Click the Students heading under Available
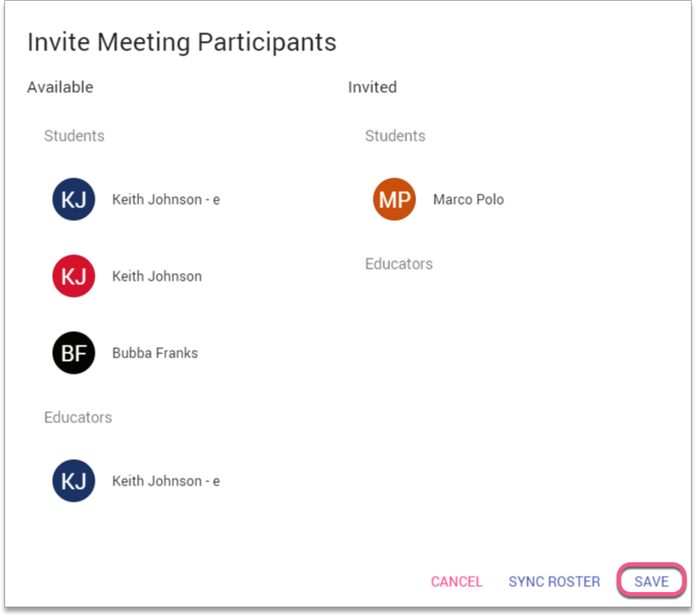Image resolution: width=696 pixels, height=616 pixels. [x=74, y=136]
